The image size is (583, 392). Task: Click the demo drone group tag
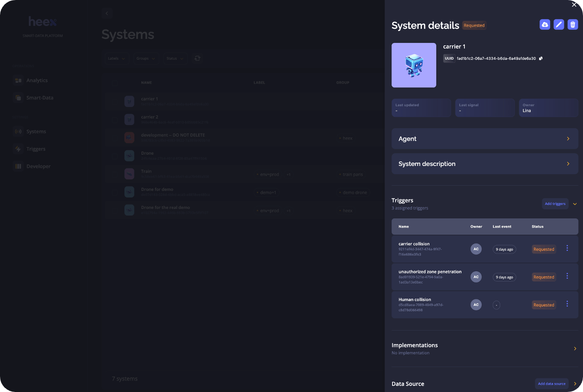tap(353, 193)
